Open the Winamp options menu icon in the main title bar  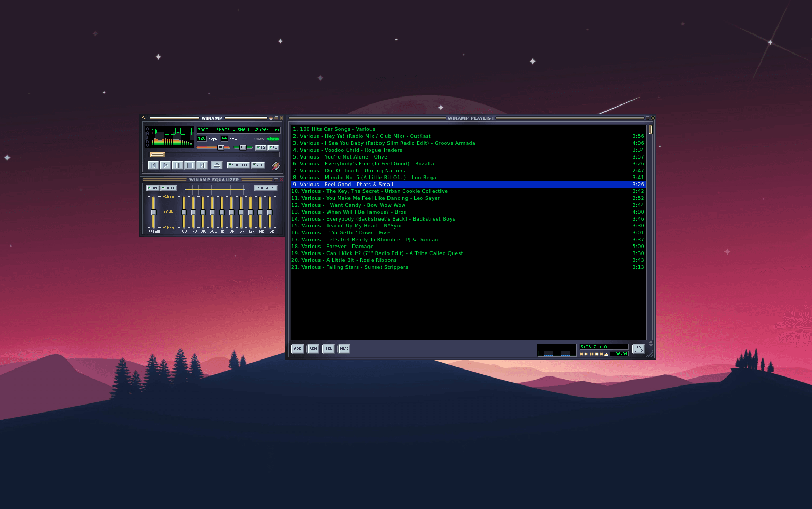[144, 118]
